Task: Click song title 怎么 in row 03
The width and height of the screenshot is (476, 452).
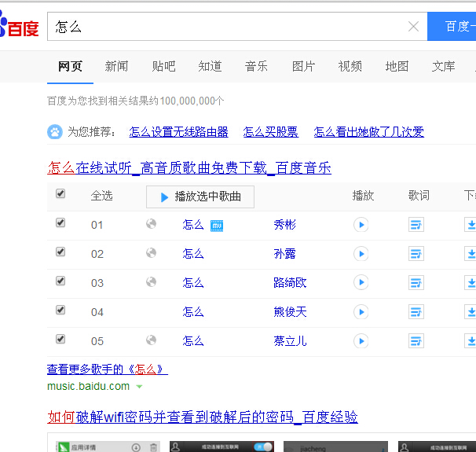Action: tap(193, 283)
